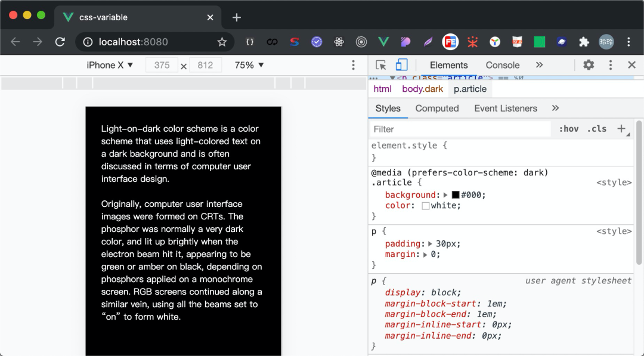Open iPhone X device dropdown

110,65
